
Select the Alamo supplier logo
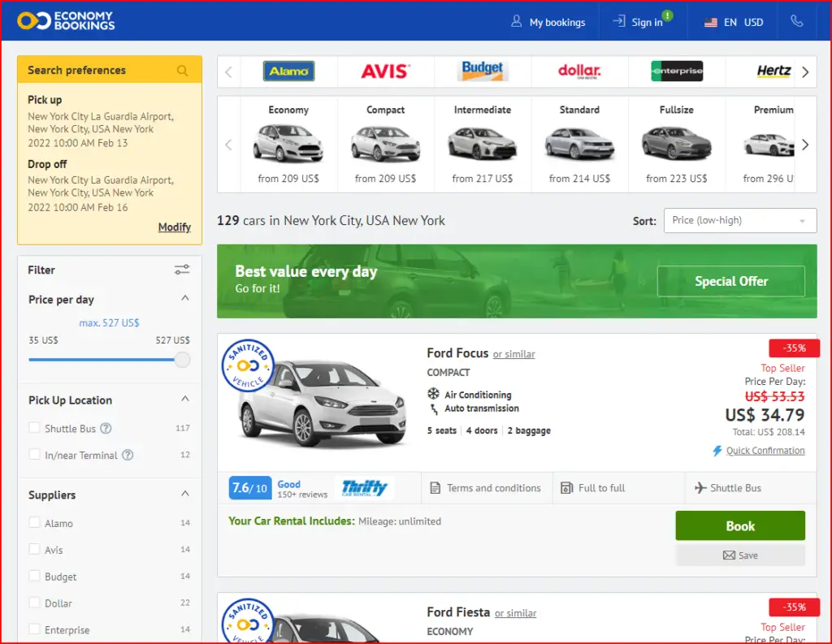pyautogui.click(x=288, y=71)
